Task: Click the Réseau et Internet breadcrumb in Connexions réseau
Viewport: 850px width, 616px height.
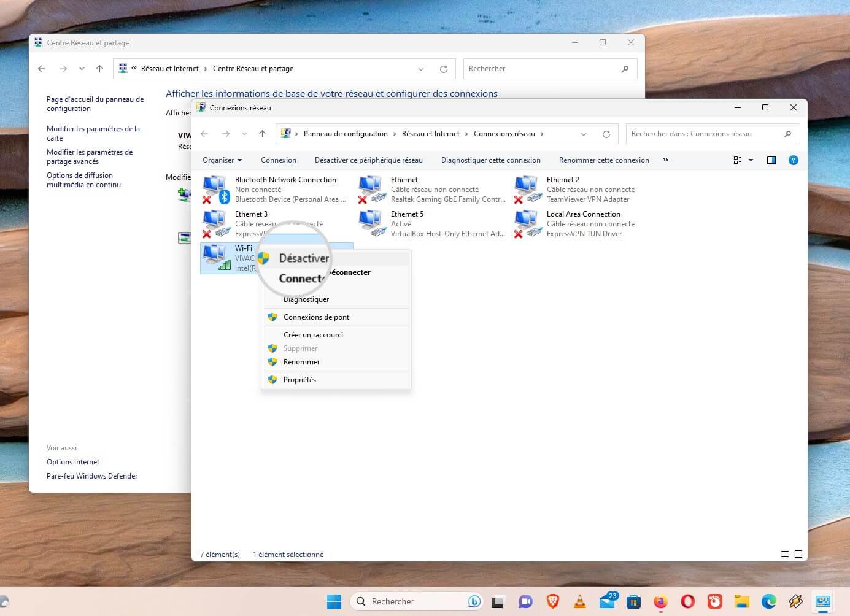Action: (x=431, y=134)
